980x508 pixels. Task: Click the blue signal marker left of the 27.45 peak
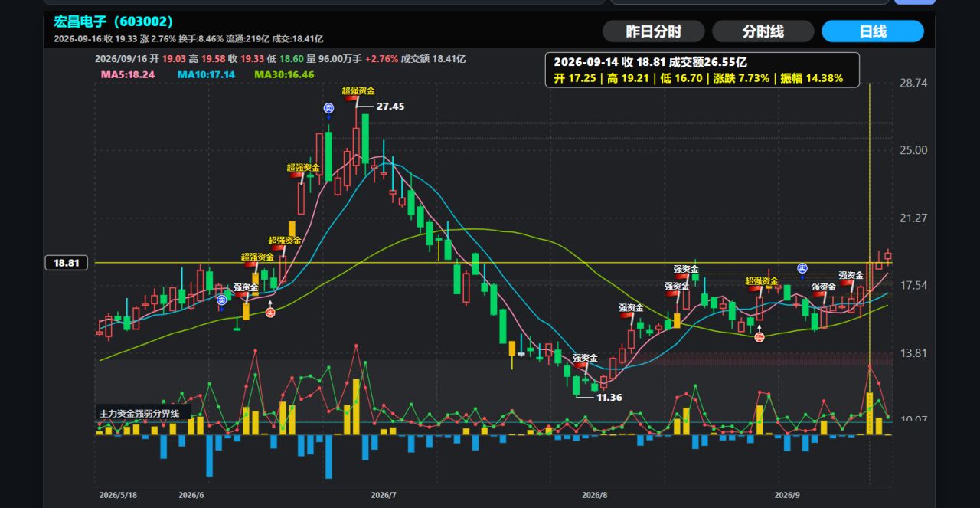[328, 108]
